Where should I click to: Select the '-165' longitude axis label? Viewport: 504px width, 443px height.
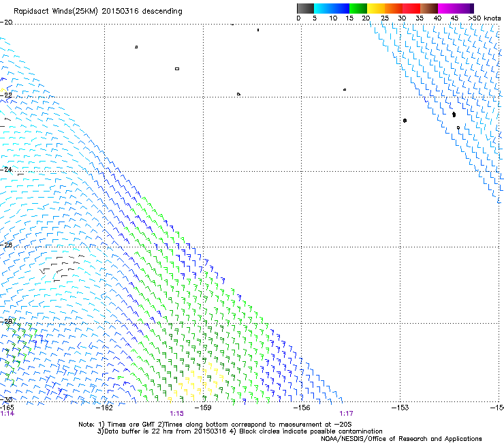click(x=7, y=408)
